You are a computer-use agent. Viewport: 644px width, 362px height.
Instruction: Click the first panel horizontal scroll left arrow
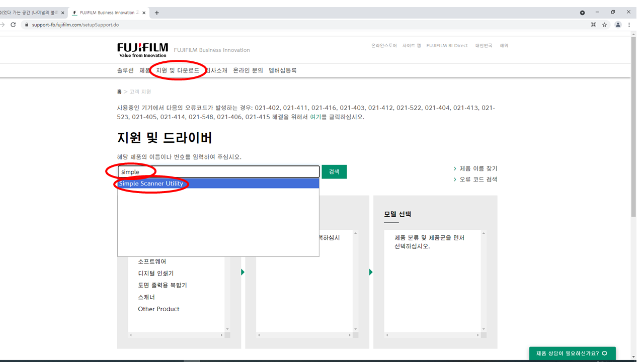131,335
